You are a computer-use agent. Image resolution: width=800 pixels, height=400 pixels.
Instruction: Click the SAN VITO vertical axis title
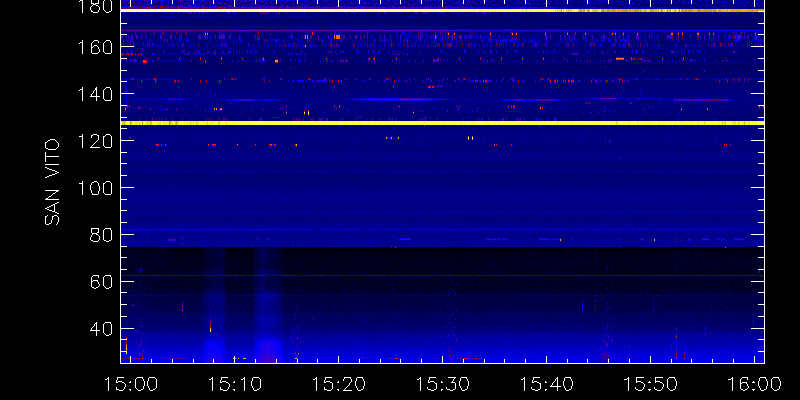point(52,182)
